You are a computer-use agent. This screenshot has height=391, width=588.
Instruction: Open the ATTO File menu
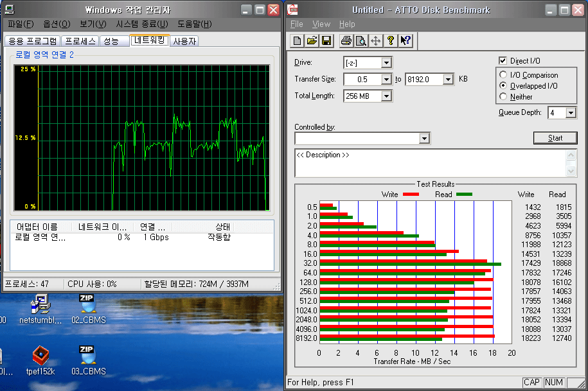297,24
